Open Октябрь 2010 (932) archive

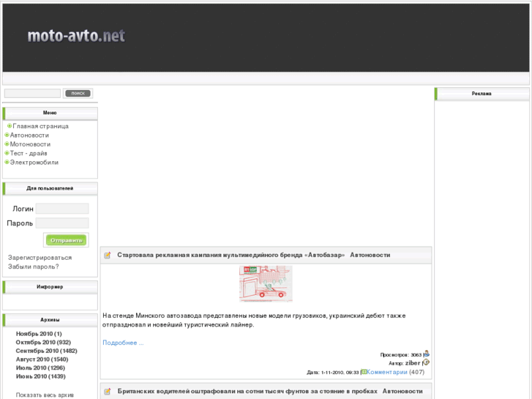pos(43,343)
